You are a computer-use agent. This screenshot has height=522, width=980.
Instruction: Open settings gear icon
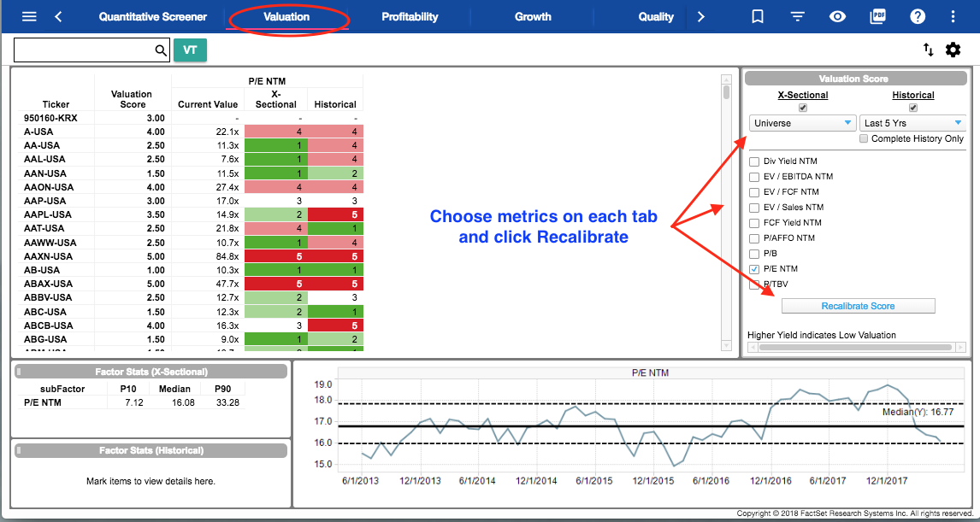(x=953, y=50)
